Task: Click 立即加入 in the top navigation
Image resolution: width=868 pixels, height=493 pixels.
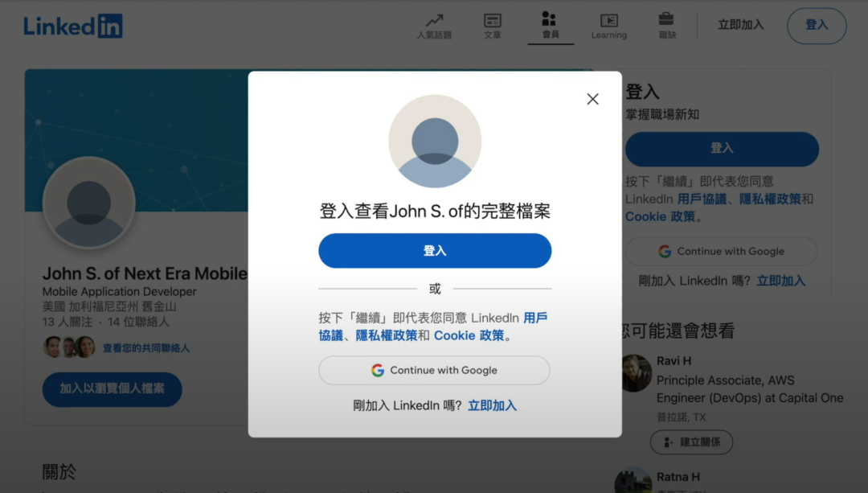Action: point(741,25)
